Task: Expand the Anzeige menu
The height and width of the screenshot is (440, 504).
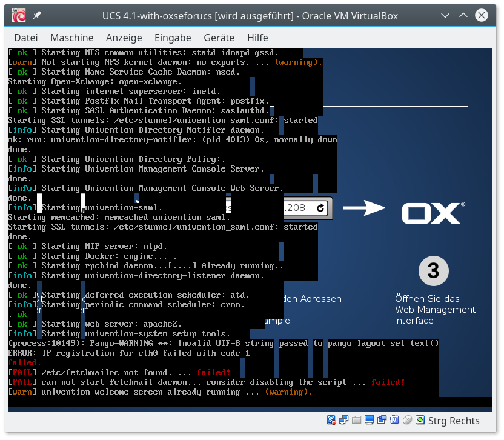Action: click(124, 38)
